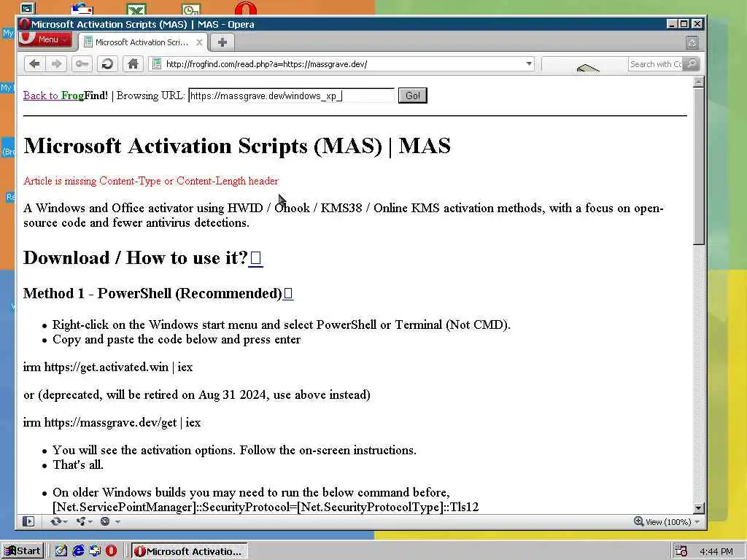Image resolution: width=747 pixels, height=560 pixels.
Task: Open closed tabs trash icon
Action: tap(692, 43)
